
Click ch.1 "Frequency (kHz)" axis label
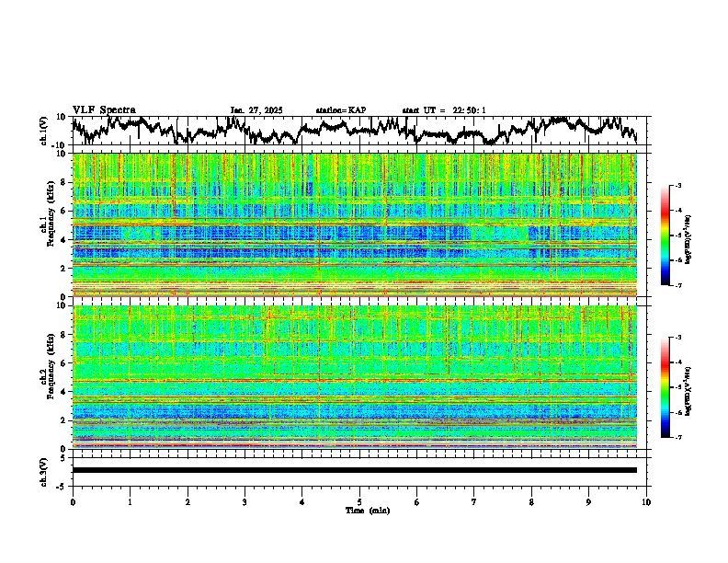point(51,213)
